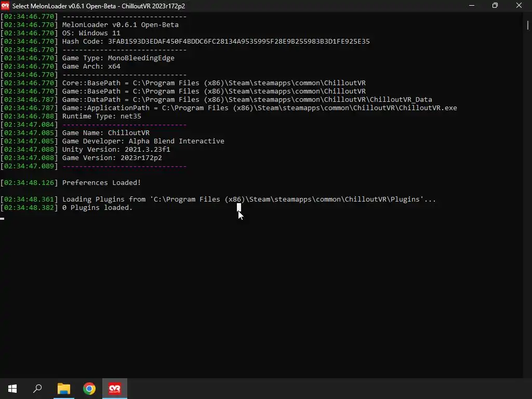Click the Hash Code value line
532x399 pixels.
[216, 42]
